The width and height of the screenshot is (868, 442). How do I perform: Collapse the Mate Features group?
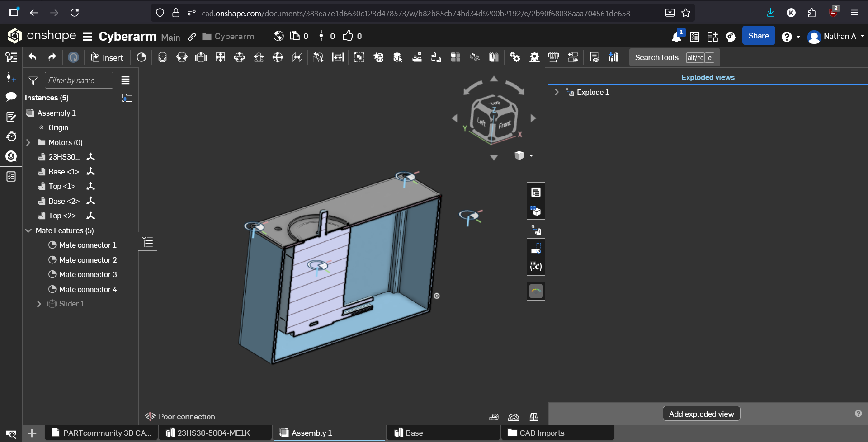(x=28, y=230)
